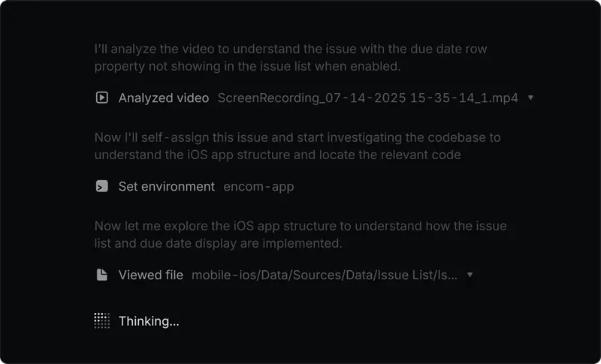The image size is (601, 364).
Task: Click the line "understand the iOS app structure and locate"
Action: pyautogui.click(x=277, y=155)
